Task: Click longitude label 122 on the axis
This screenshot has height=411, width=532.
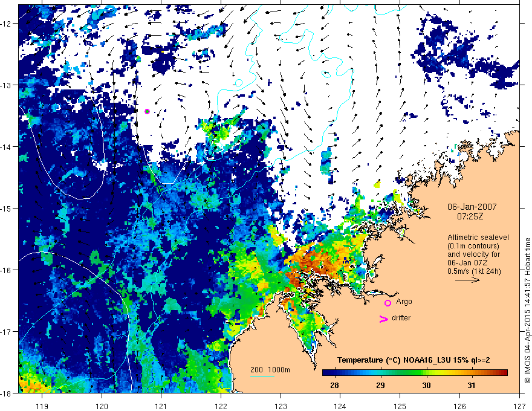Action: (x=221, y=406)
